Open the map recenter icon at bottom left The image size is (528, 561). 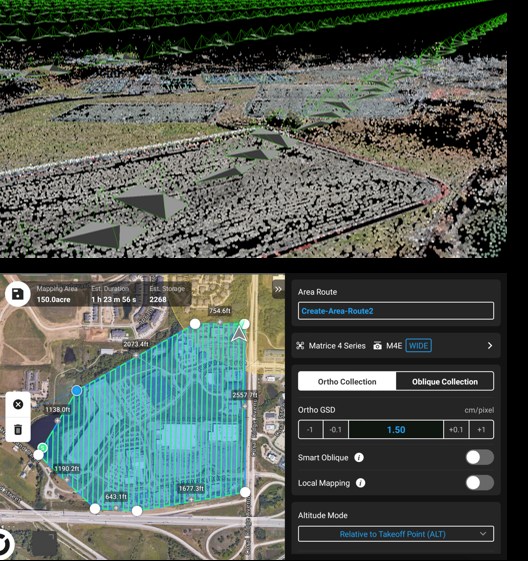4,545
